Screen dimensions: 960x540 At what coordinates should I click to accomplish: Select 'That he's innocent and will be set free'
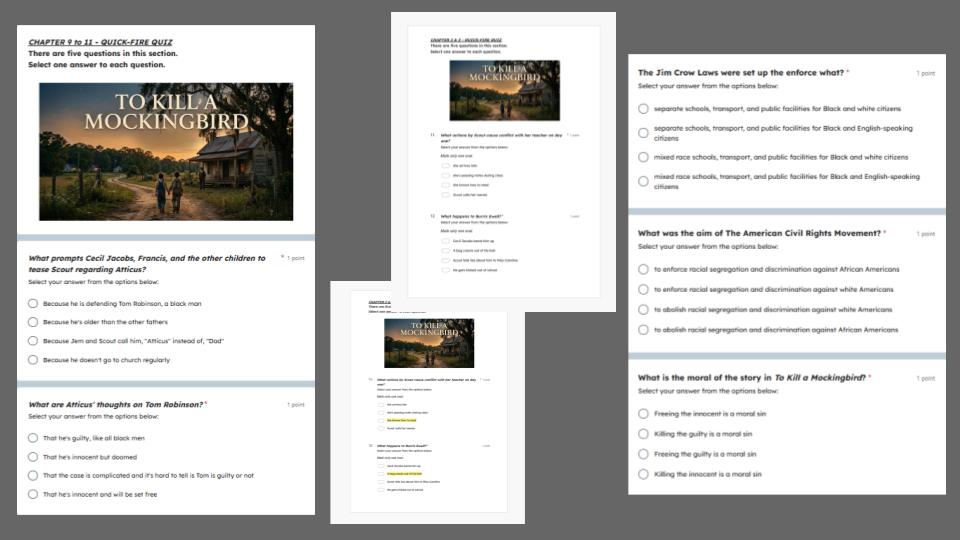point(33,495)
